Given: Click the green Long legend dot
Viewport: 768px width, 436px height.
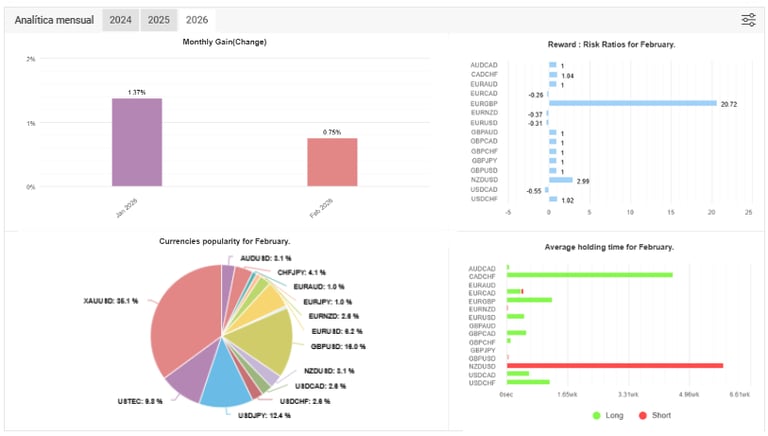Looking at the screenshot, I should (596, 415).
